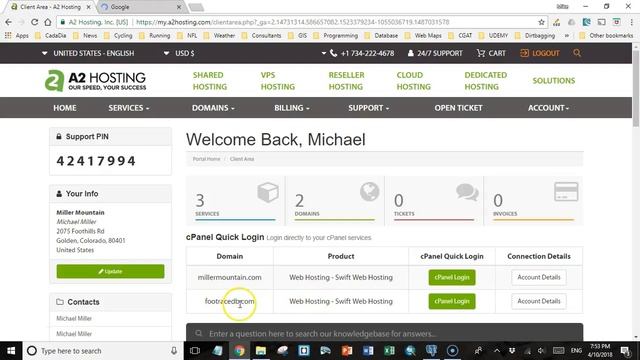This screenshot has height=360, width=640.
Task: Expand the DOMAINS navigation menu
Action: (213, 108)
